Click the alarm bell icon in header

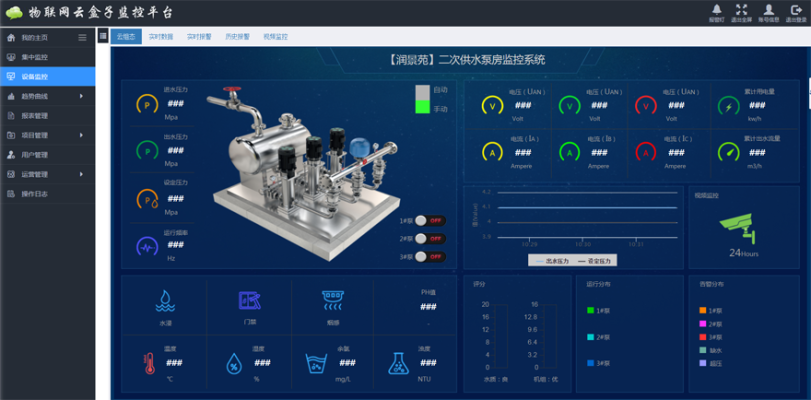pyautogui.click(x=717, y=10)
